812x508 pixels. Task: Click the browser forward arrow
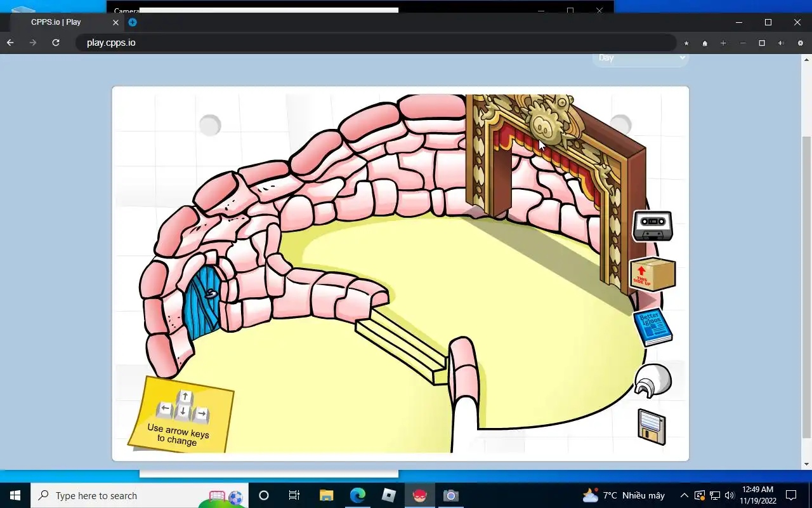click(x=33, y=43)
